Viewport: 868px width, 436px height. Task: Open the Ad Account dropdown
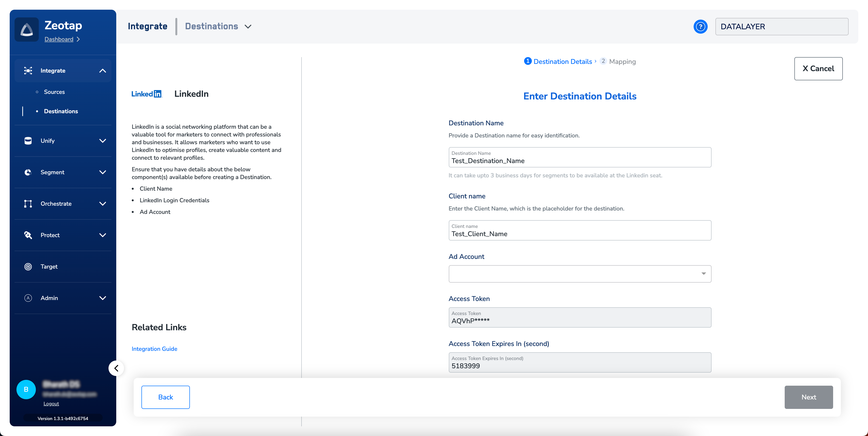pos(580,274)
